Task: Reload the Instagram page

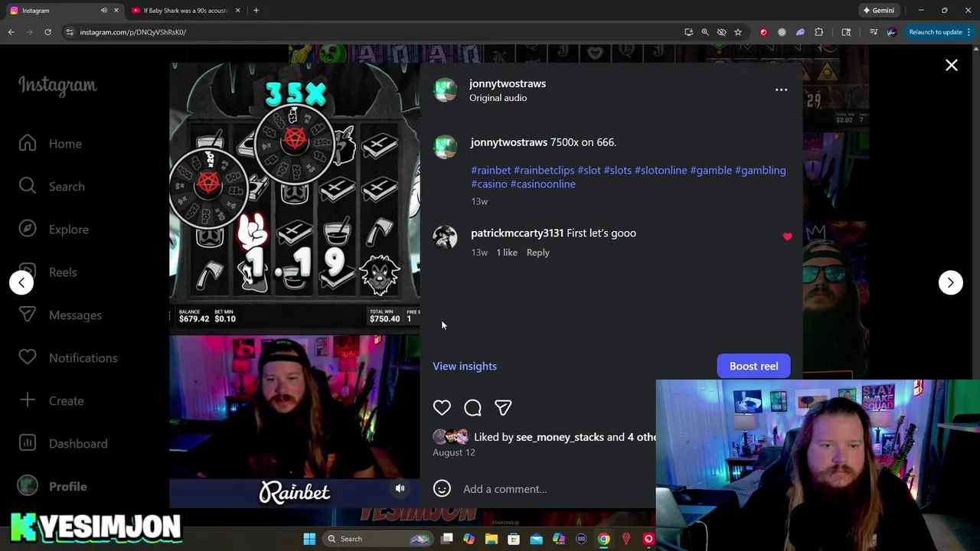Action: click(47, 32)
